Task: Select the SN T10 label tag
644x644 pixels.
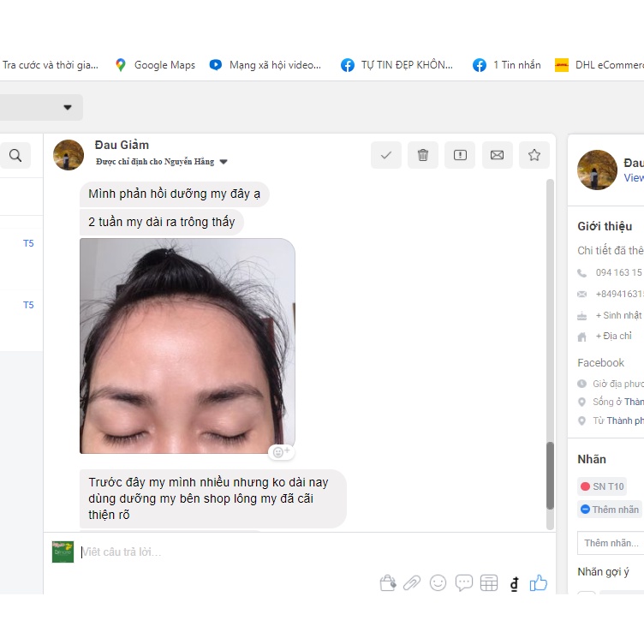Action: coord(602,486)
